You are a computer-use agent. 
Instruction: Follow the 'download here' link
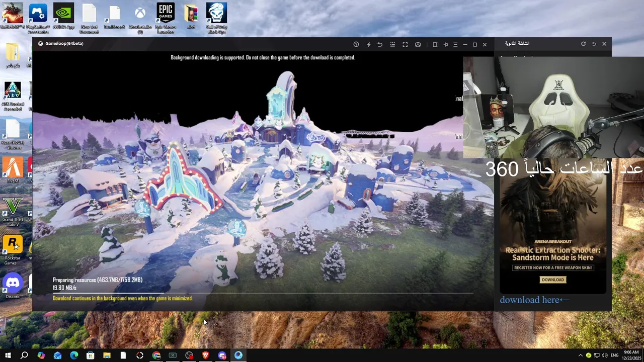[534, 300]
